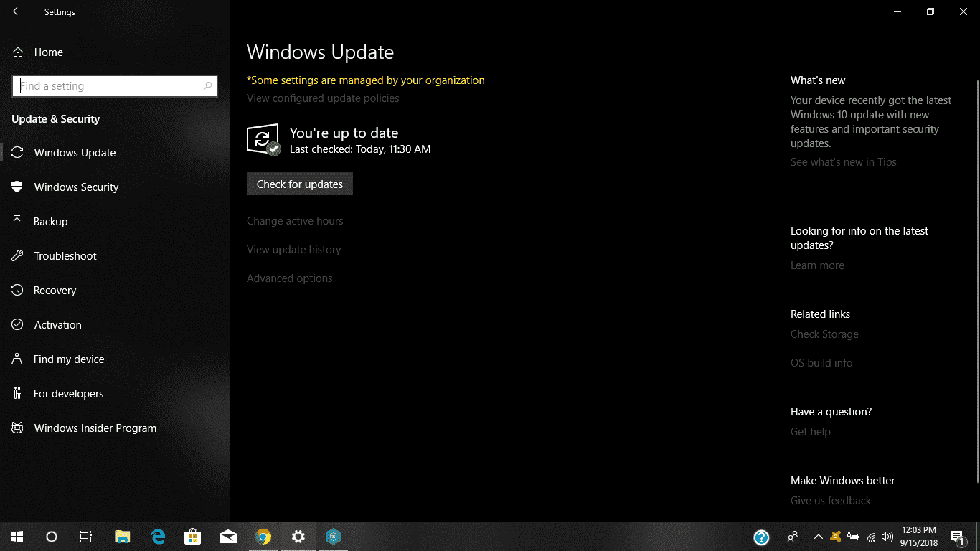980x551 pixels.
Task: Click the Give us feedback link
Action: pos(831,501)
